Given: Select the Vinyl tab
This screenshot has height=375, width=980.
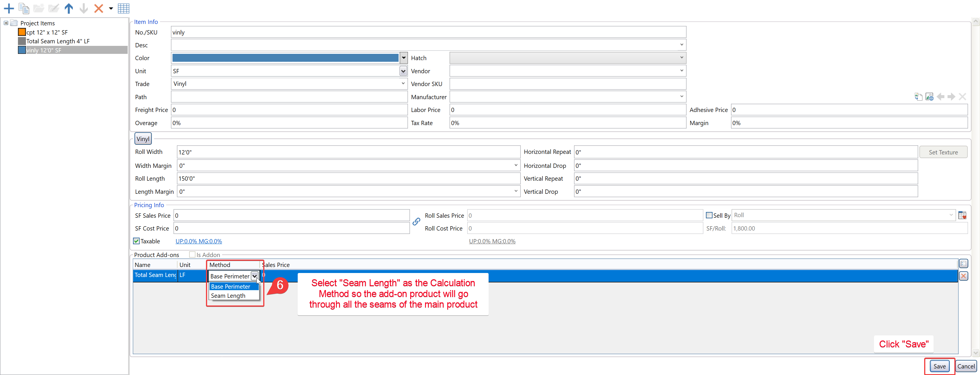Looking at the screenshot, I should [x=143, y=139].
